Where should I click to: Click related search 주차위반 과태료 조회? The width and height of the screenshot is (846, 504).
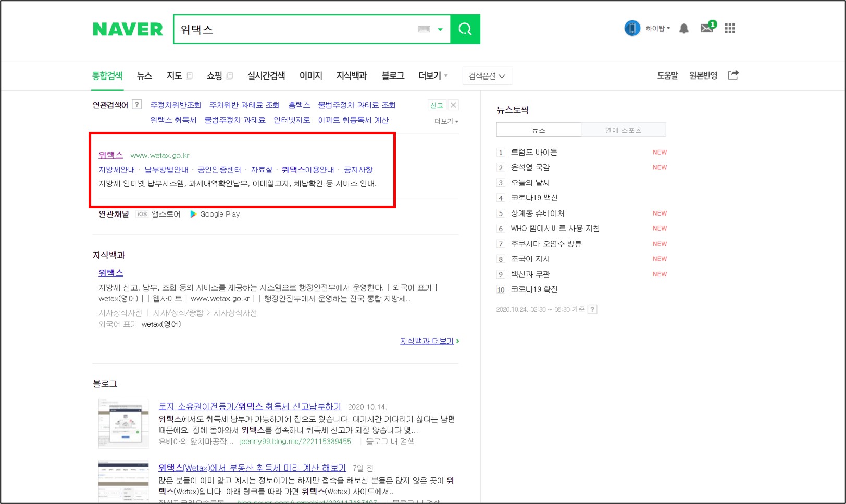click(244, 105)
